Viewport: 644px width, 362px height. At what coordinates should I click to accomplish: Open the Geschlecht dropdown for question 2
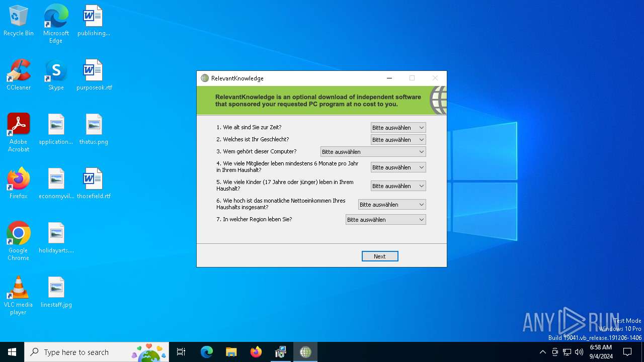pyautogui.click(x=398, y=140)
